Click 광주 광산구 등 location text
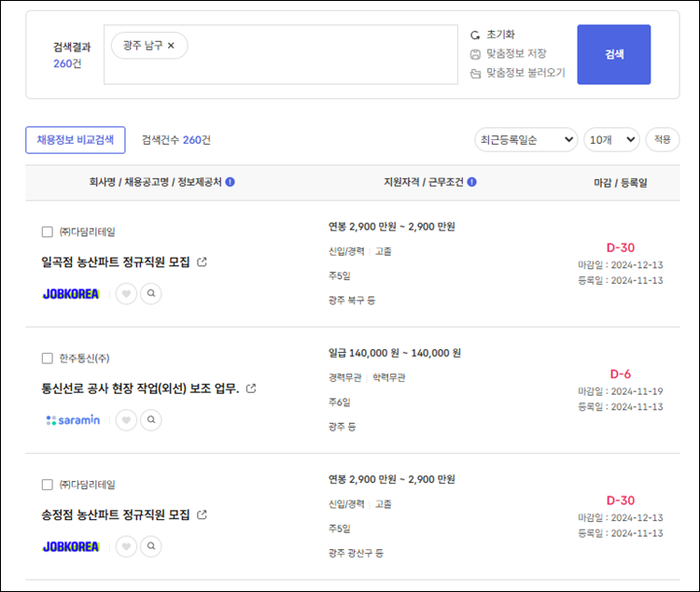The height and width of the screenshot is (592, 700). coord(356,553)
